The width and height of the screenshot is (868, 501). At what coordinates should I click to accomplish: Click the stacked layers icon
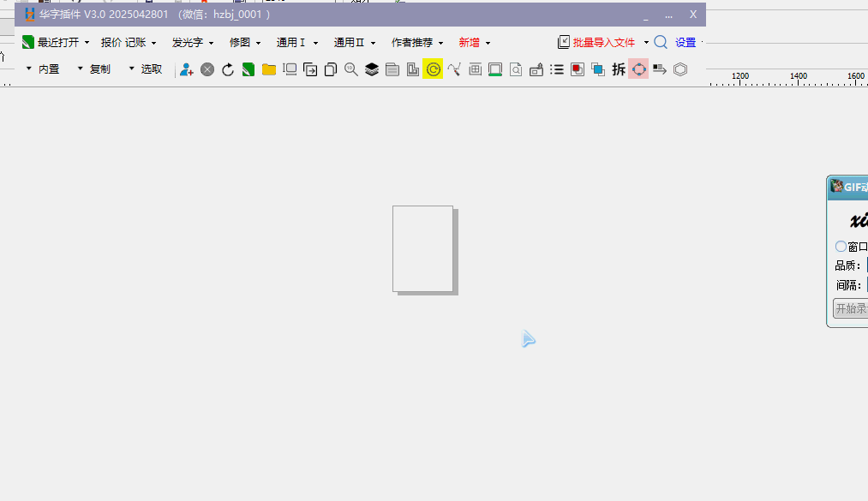[371, 69]
